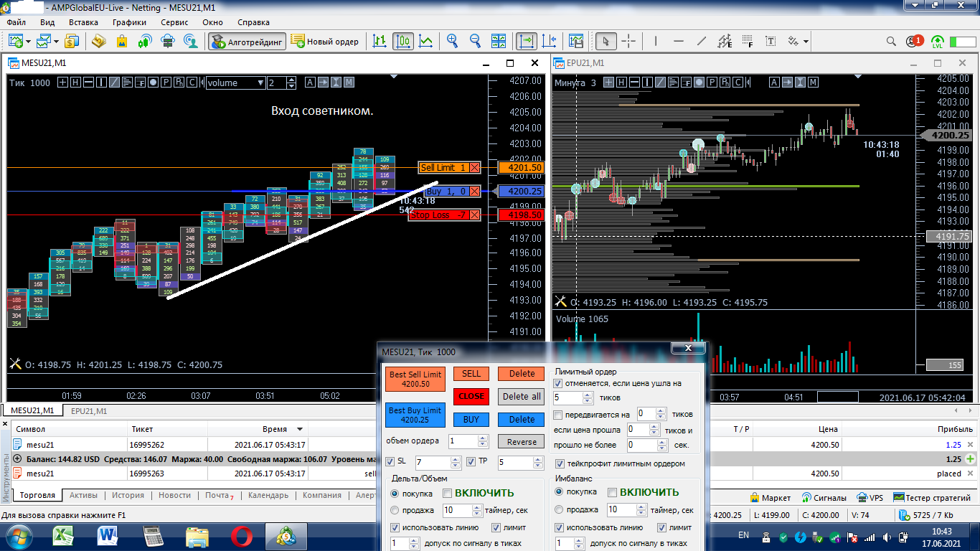Toggle the SL checkbox
This screenshot has width=980, height=551.
tap(390, 461)
